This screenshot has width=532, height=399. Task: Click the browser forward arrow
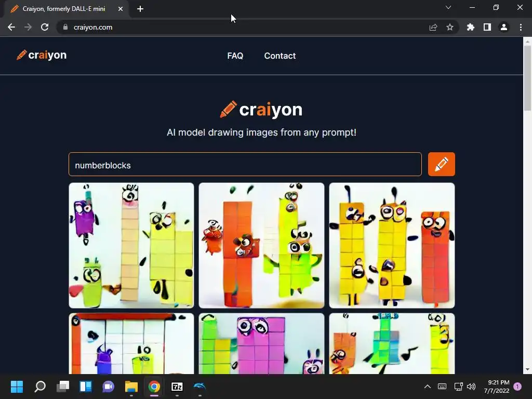(x=28, y=27)
